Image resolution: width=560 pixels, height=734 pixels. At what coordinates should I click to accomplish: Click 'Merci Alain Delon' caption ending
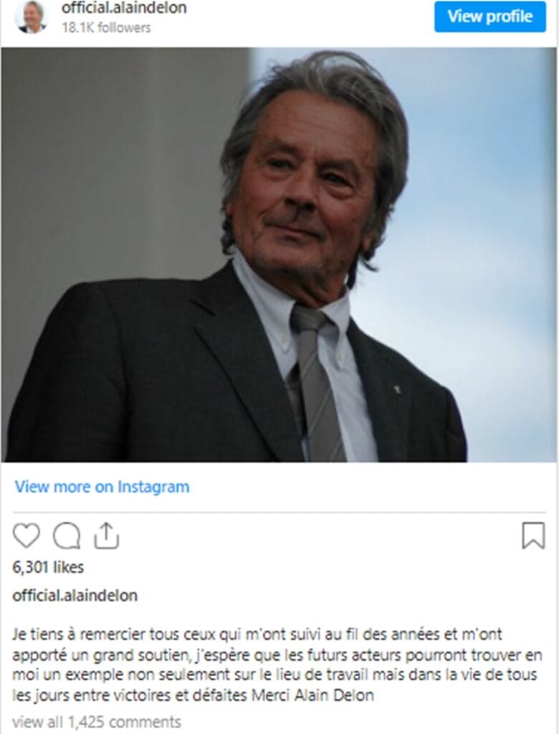pos(313,695)
